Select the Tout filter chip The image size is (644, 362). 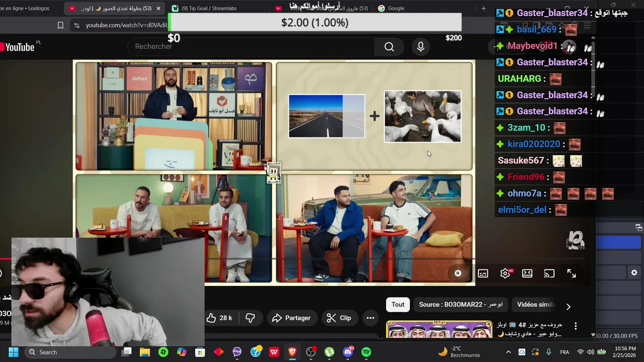[x=398, y=304]
